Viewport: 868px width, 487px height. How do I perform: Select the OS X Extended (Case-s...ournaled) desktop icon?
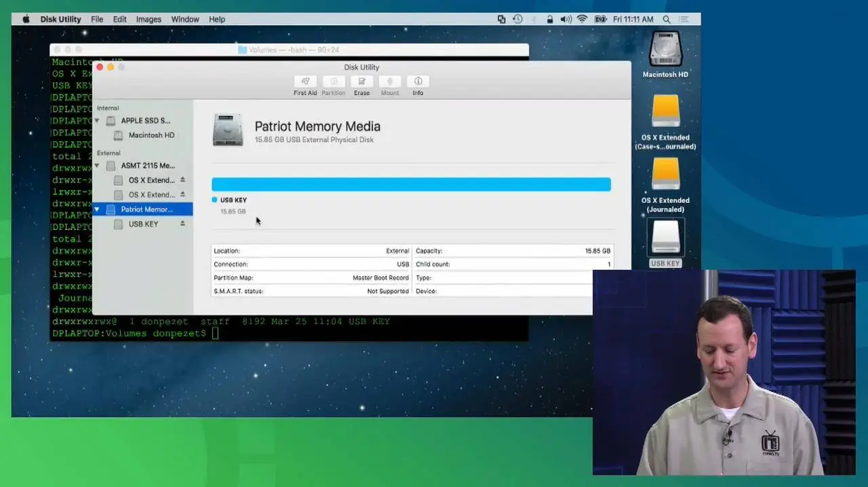[665, 111]
